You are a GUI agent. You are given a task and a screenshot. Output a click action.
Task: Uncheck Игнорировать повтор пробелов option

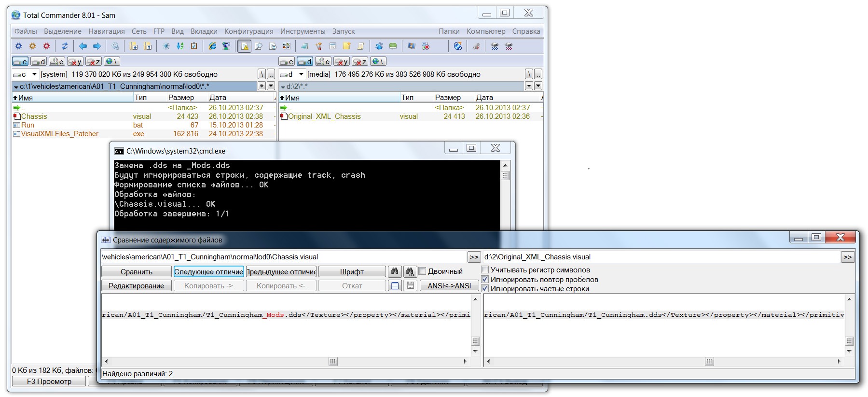[x=485, y=279]
